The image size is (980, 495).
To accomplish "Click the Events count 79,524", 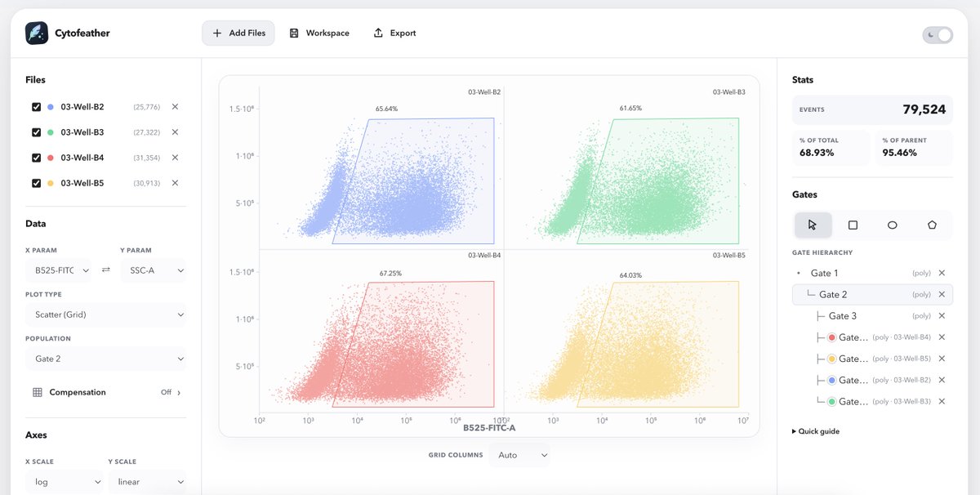I will click(924, 109).
